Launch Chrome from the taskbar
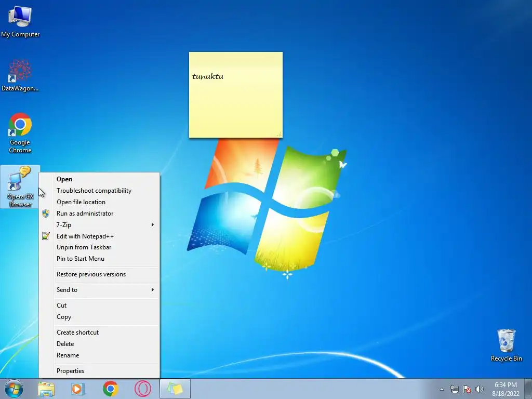Image resolution: width=532 pixels, height=399 pixels. coord(111,389)
